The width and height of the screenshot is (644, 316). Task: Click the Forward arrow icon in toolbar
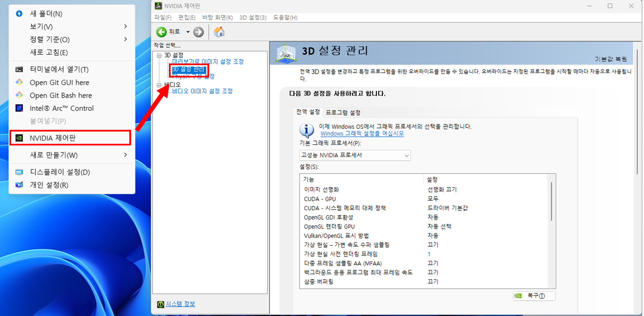click(x=198, y=32)
